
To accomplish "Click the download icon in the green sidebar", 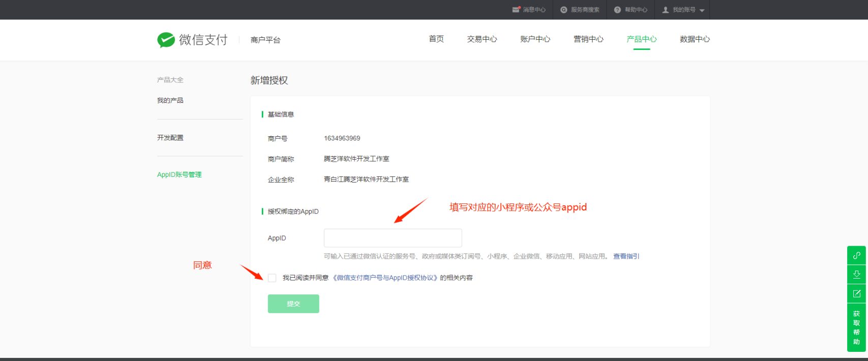I will [x=856, y=275].
